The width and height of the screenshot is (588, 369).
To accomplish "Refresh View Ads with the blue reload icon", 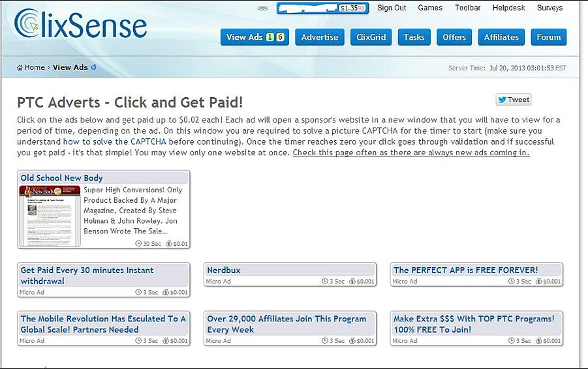I will [93, 66].
